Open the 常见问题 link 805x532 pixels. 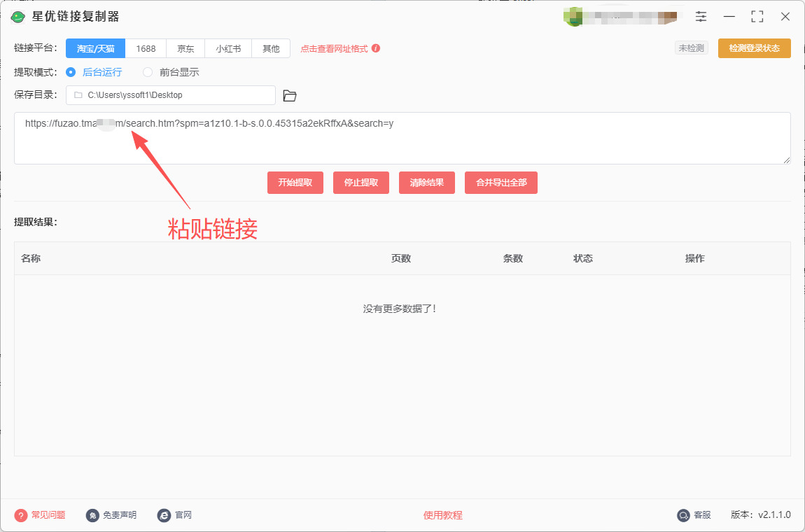[x=48, y=515]
